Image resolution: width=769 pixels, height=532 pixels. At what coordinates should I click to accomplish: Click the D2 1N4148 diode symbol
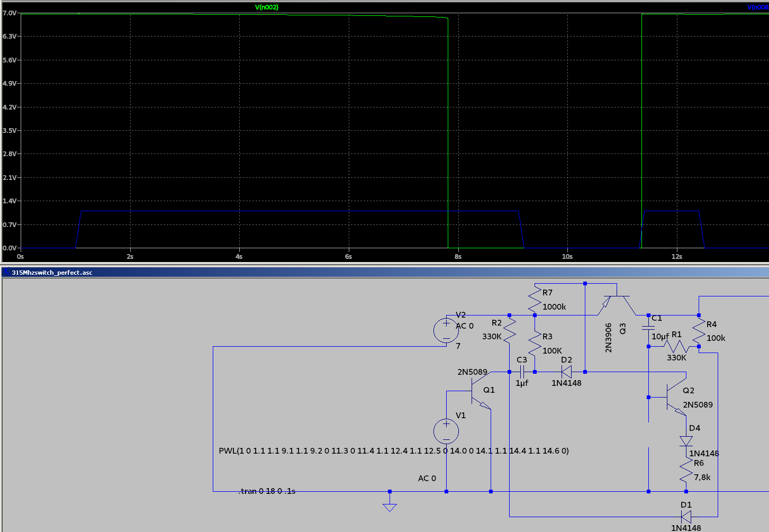click(566, 372)
